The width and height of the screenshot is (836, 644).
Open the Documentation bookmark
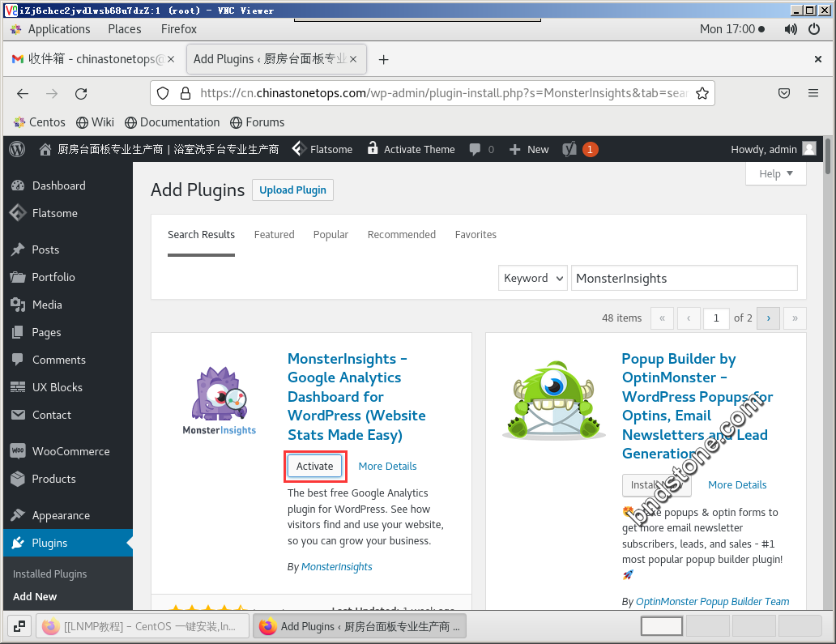click(x=173, y=122)
